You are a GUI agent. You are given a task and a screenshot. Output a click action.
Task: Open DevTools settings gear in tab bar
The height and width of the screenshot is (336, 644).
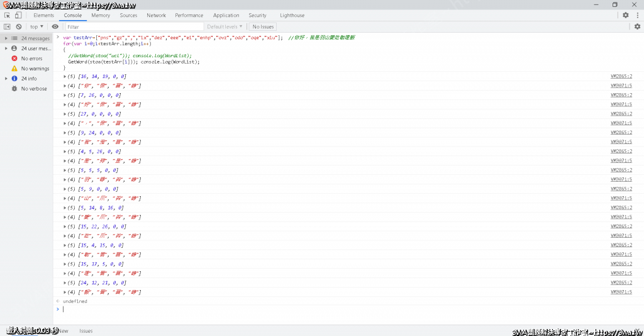pyautogui.click(x=625, y=15)
